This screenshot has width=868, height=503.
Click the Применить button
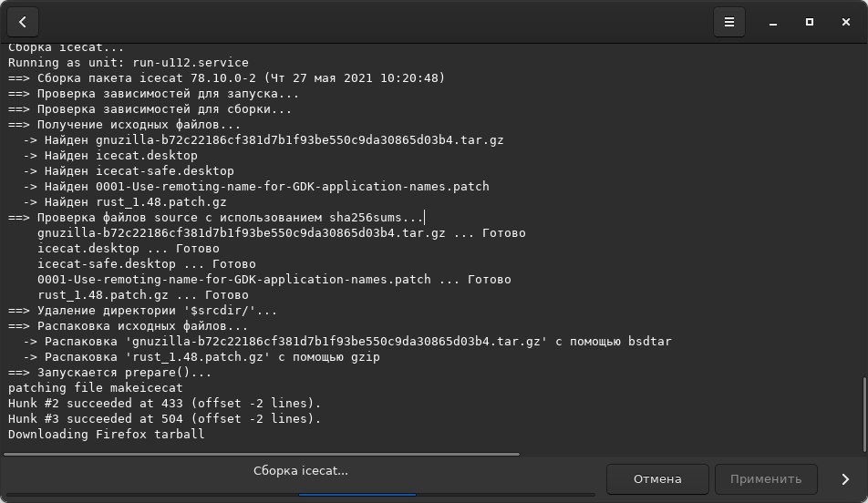point(766,479)
